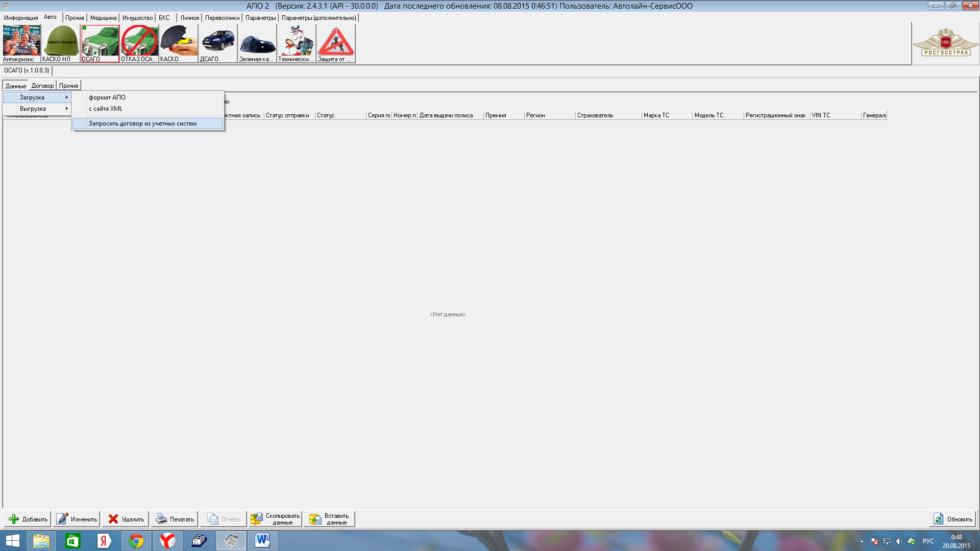The height and width of the screenshot is (551, 980).
Task: Click the Добавить green plus button
Action: point(28,519)
